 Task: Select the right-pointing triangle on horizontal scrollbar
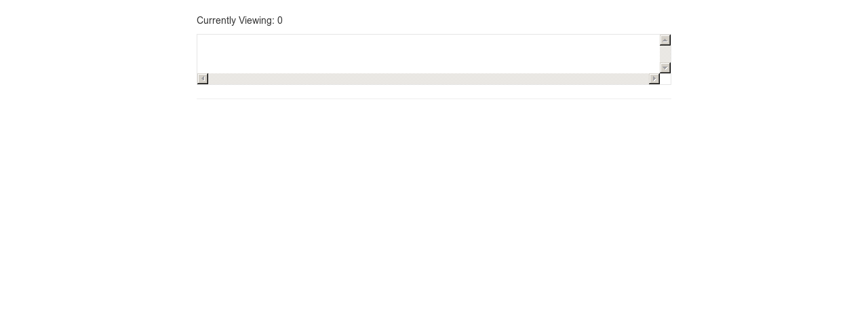pos(654,79)
